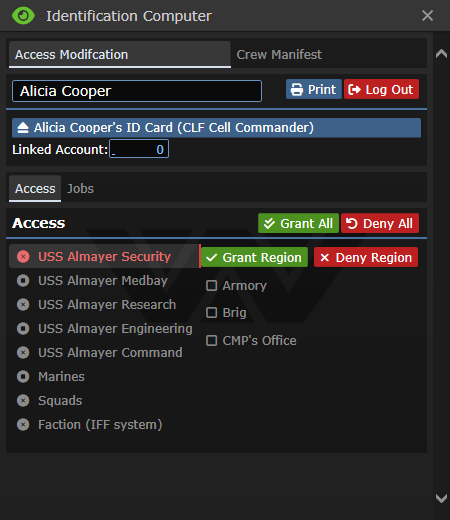Focus the Linked Account number field
The image size is (450, 520).
click(x=139, y=149)
